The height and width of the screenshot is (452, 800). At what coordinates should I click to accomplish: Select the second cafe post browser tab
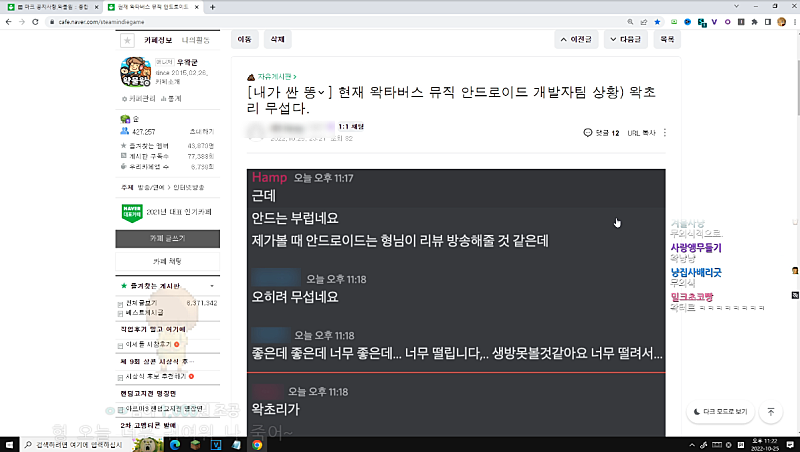153,7
